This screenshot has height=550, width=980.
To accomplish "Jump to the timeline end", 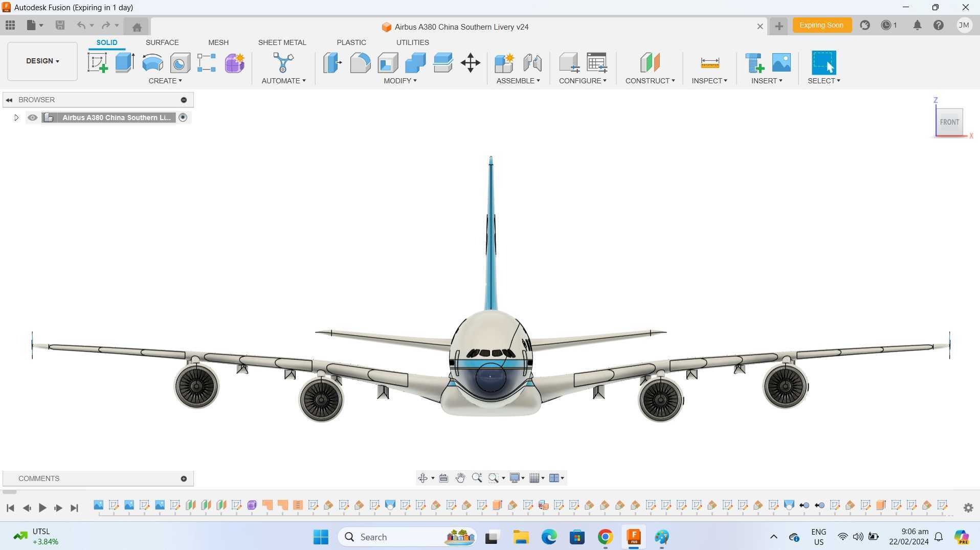I will pyautogui.click(x=74, y=508).
